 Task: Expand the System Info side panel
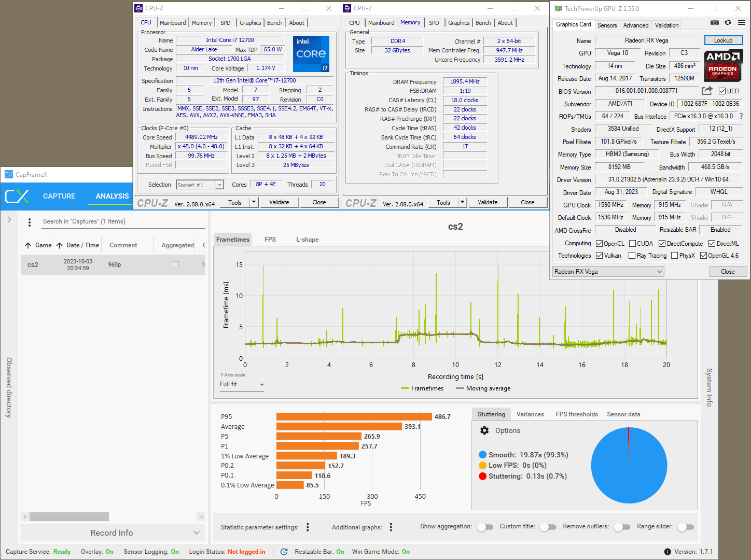[709, 387]
